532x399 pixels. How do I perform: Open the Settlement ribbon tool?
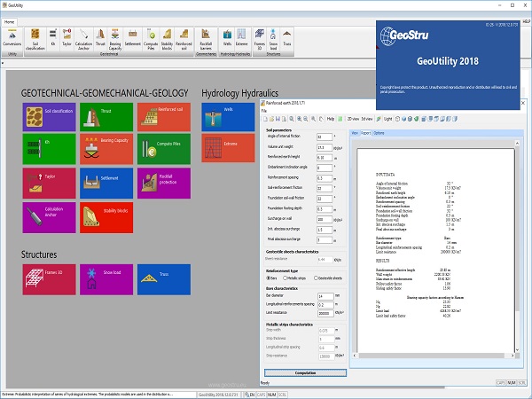pos(133,37)
